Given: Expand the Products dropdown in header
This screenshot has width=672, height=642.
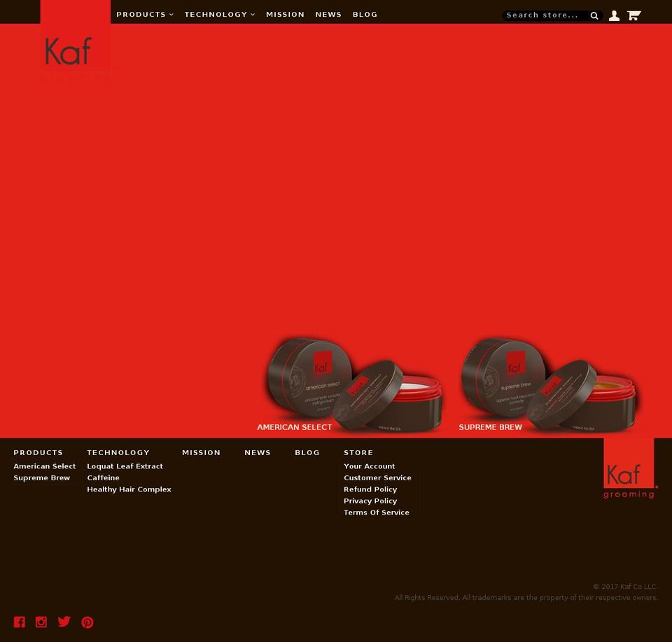Looking at the screenshot, I should 145,15.
